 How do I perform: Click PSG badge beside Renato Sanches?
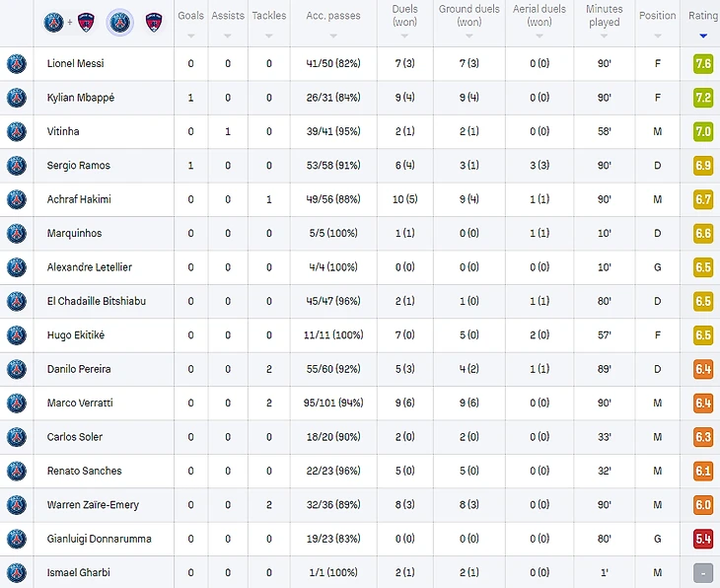[17, 471]
